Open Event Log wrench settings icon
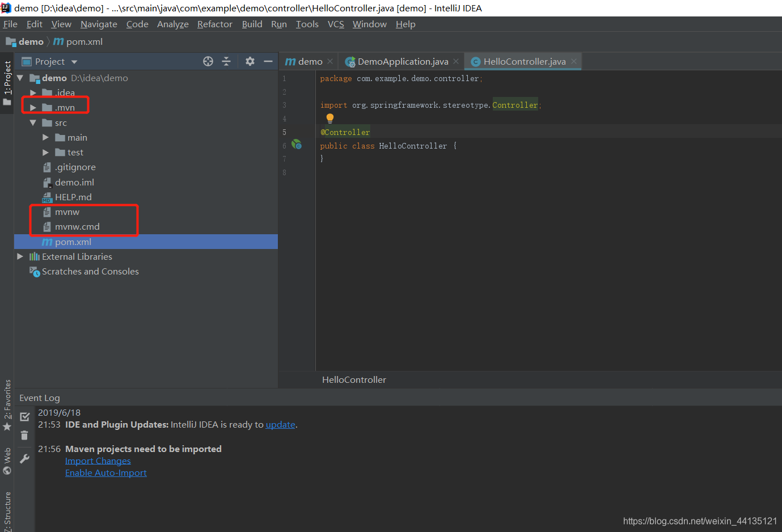782x532 pixels. (24, 458)
